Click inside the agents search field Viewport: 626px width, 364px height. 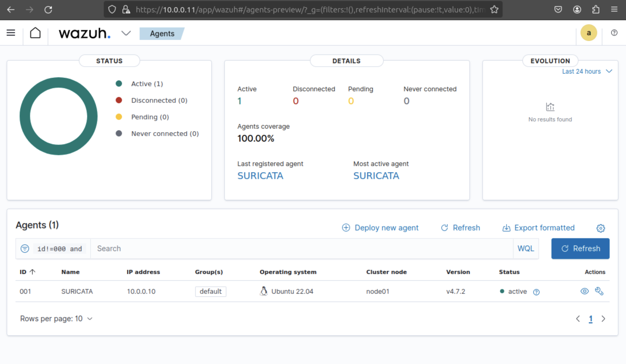click(214, 248)
